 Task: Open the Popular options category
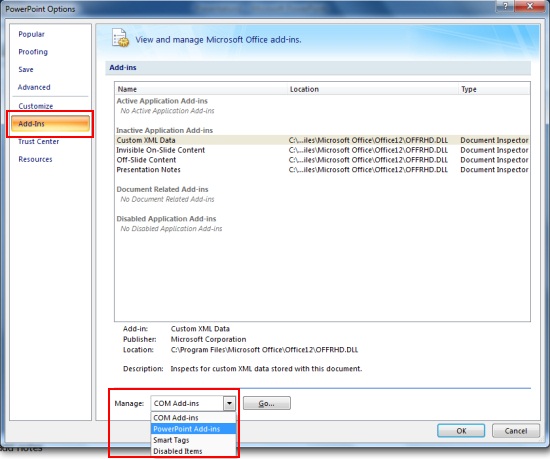pos(32,34)
